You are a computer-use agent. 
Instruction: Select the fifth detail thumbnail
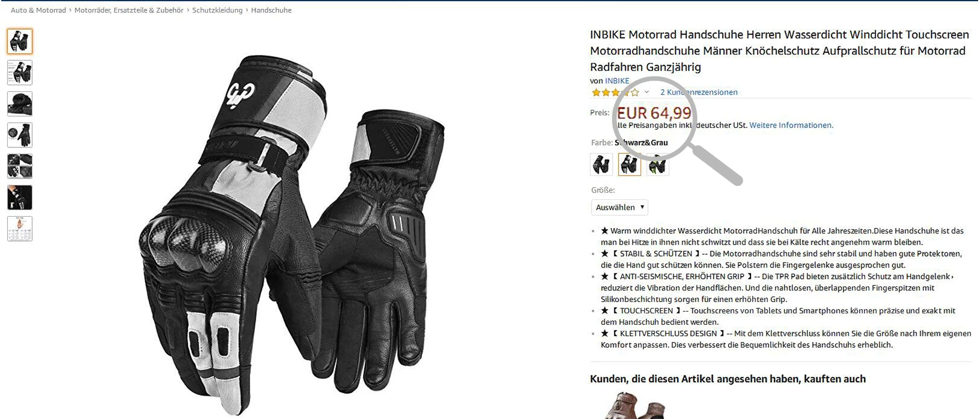click(20, 166)
